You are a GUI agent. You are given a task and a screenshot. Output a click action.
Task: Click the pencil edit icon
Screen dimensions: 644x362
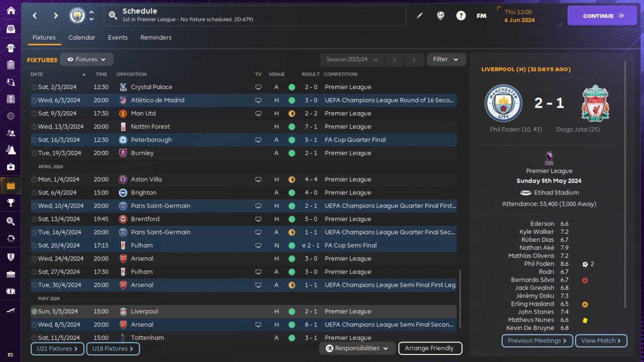pyautogui.click(x=420, y=16)
